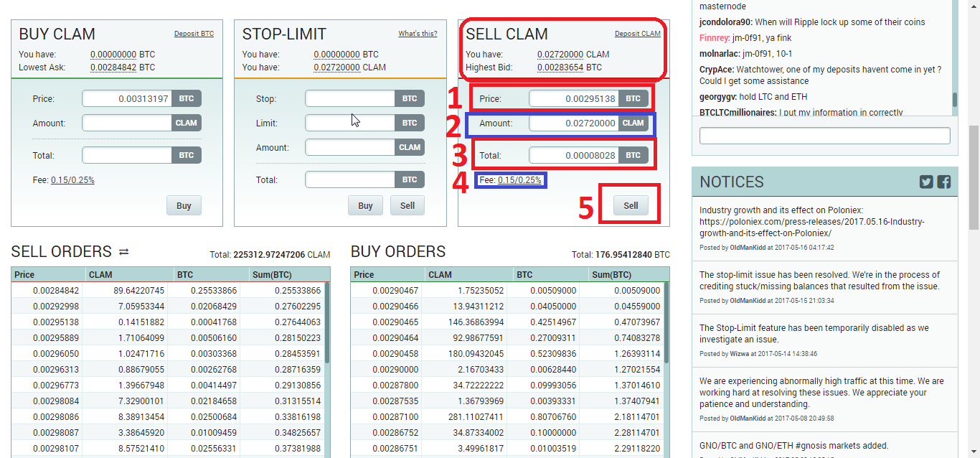Click Fee 0.15/0.25% link in Sell panel
980x458 pixels.
tap(519, 180)
